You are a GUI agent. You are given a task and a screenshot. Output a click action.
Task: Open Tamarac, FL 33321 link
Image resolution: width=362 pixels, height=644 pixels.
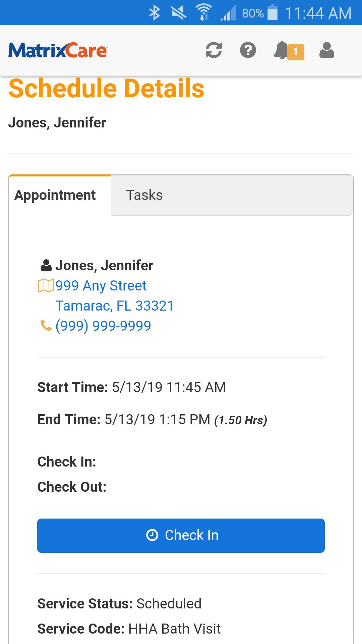click(115, 306)
